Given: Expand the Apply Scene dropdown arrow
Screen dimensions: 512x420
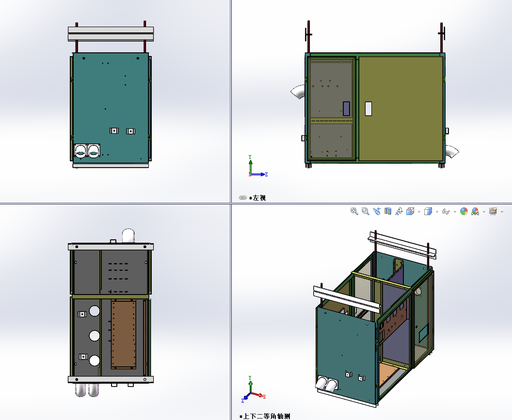Looking at the screenshot, I should pos(484,212).
